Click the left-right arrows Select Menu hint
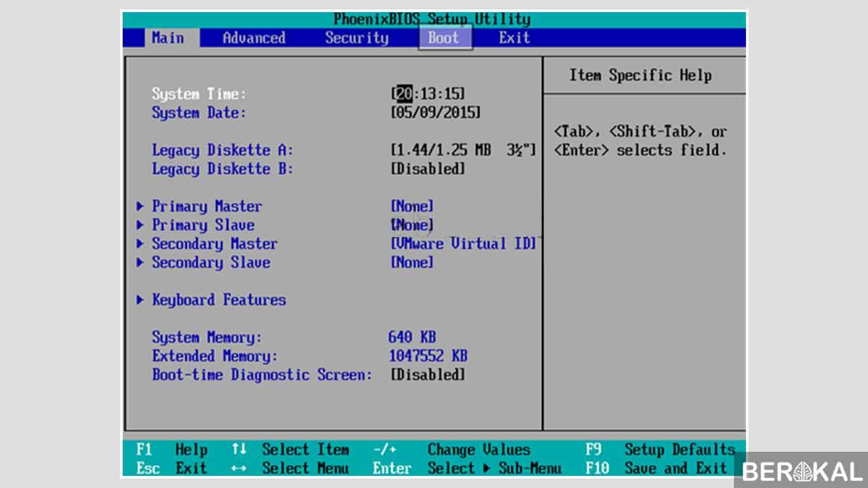The image size is (868, 488). click(290, 469)
